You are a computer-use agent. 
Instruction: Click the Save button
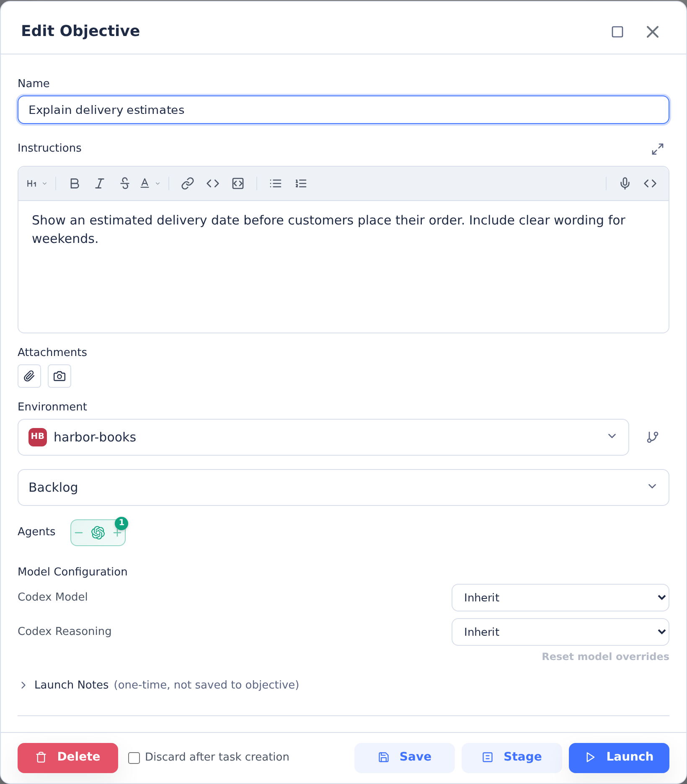click(405, 758)
